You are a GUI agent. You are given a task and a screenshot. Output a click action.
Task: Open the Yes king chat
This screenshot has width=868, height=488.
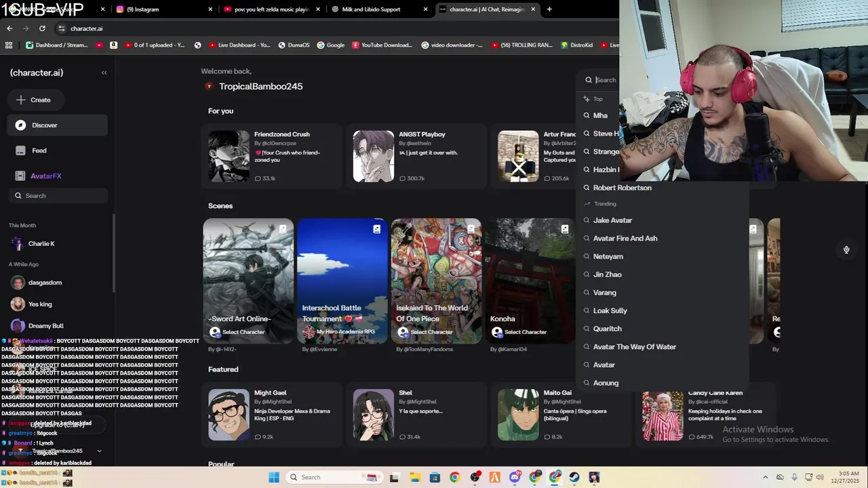point(58,304)
